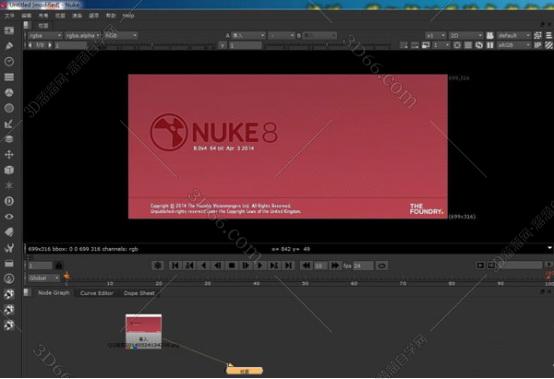Select the Read node thumbnail in Node Graph
This screenshot has width=554, height=379.
pyautogui.click(x=143, y=331)
